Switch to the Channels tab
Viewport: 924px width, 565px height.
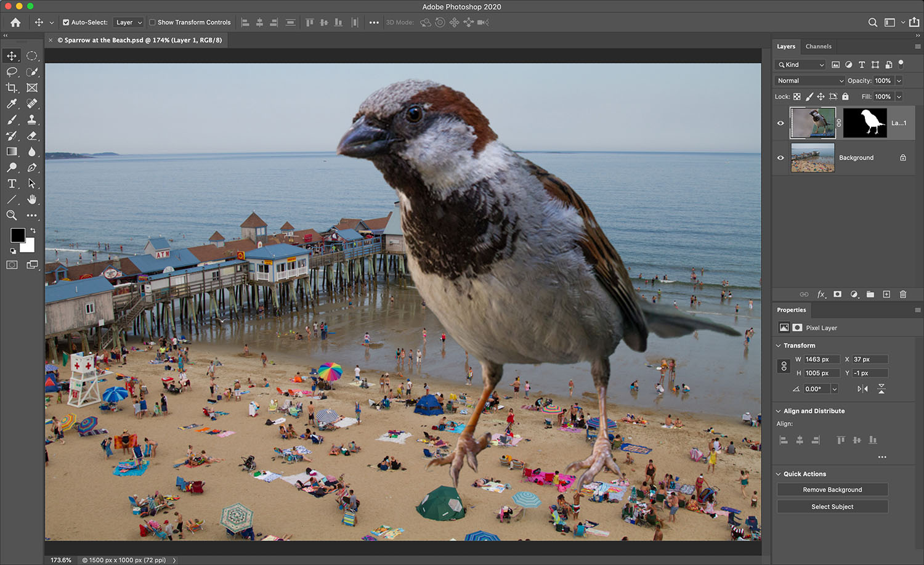click(x=818, y=46)
